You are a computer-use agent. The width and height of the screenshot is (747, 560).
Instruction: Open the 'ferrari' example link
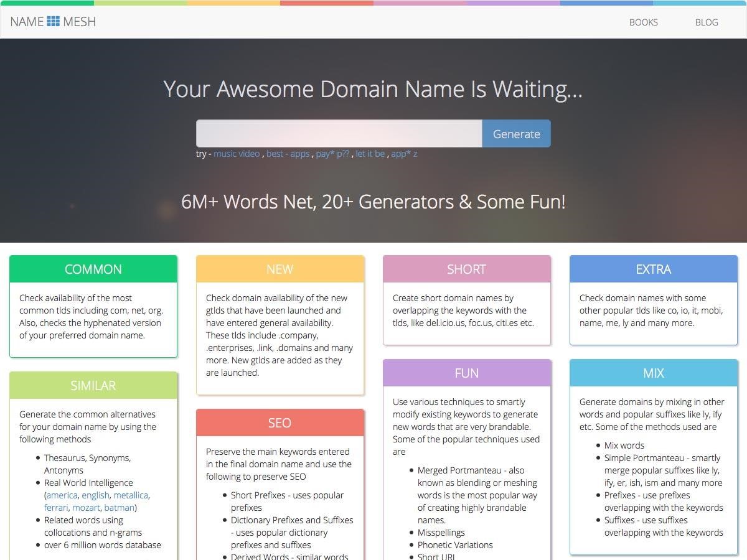pos(56,508)
